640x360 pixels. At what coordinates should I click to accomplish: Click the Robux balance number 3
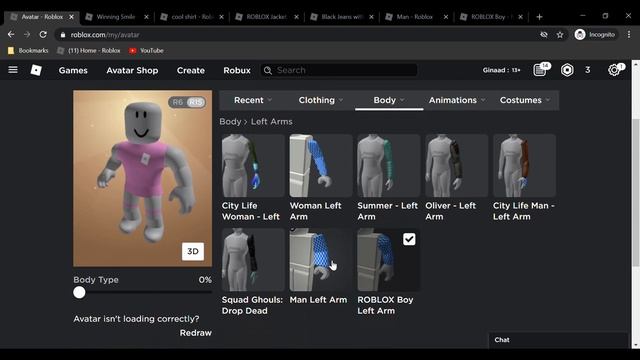[587, 70]
